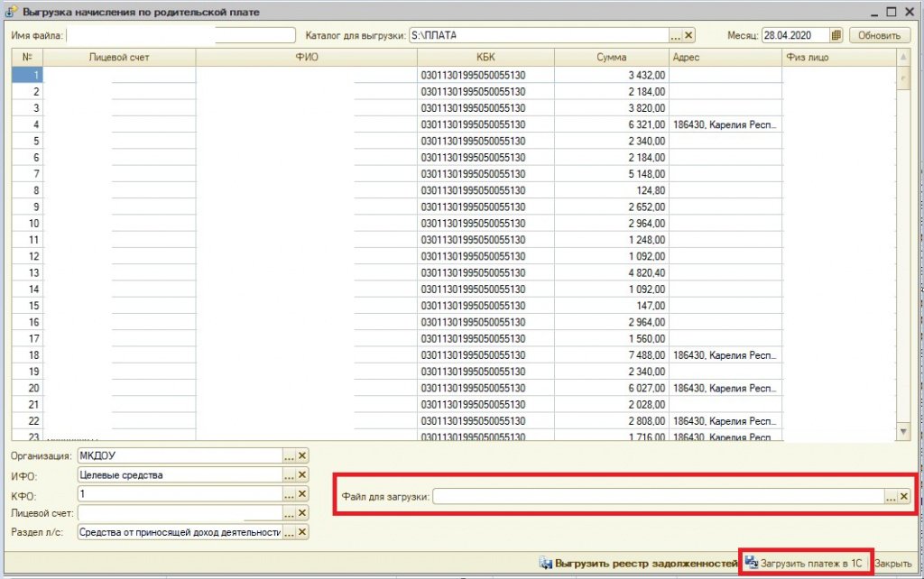Clear the ИФО field value

(x=302, y=474)
